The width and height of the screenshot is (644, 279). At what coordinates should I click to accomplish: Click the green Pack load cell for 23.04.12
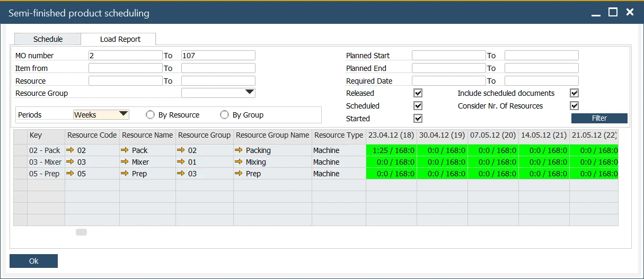click(x=391, y=150)
